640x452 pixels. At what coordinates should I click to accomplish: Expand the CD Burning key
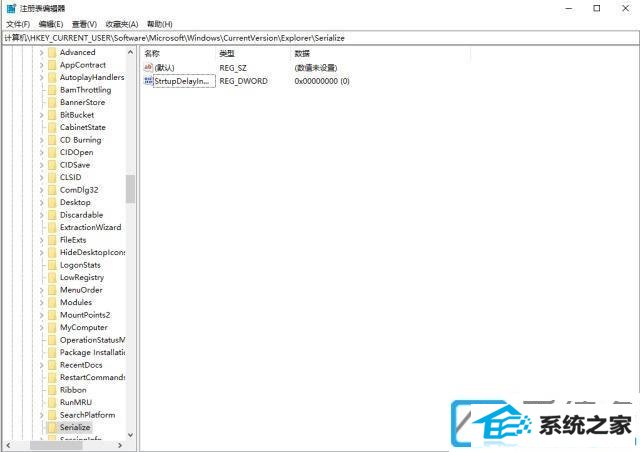coord(41,140)
